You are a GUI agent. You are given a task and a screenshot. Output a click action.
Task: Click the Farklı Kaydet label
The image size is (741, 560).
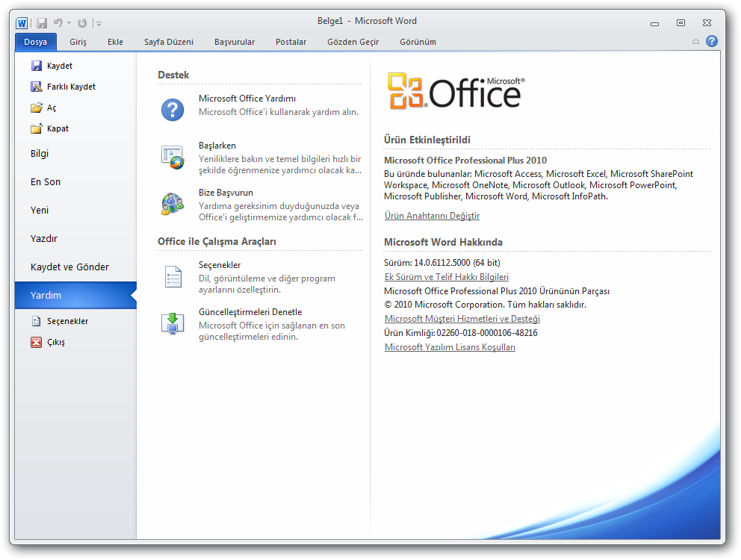point(72,87)
